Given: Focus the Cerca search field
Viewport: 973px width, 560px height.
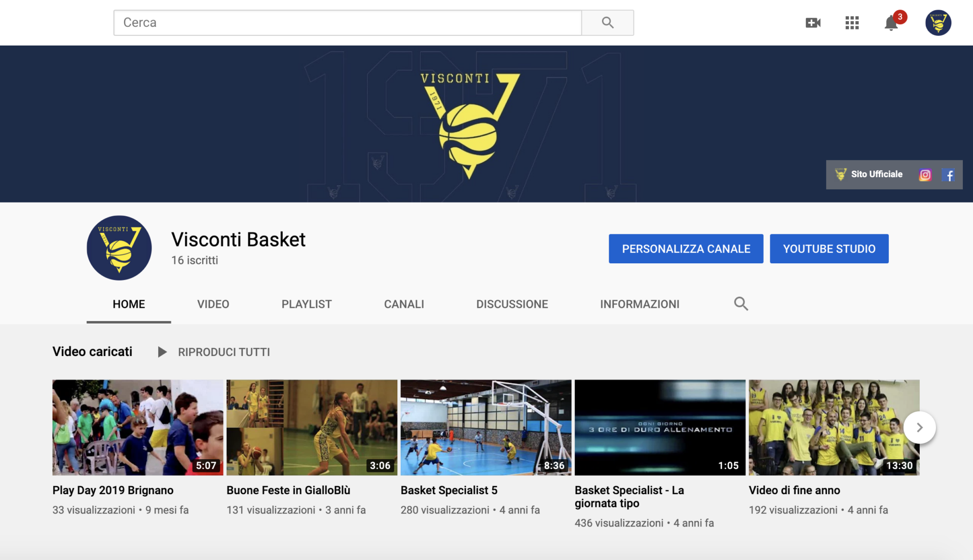Looking at the screenshot, I should pos(348,23).
